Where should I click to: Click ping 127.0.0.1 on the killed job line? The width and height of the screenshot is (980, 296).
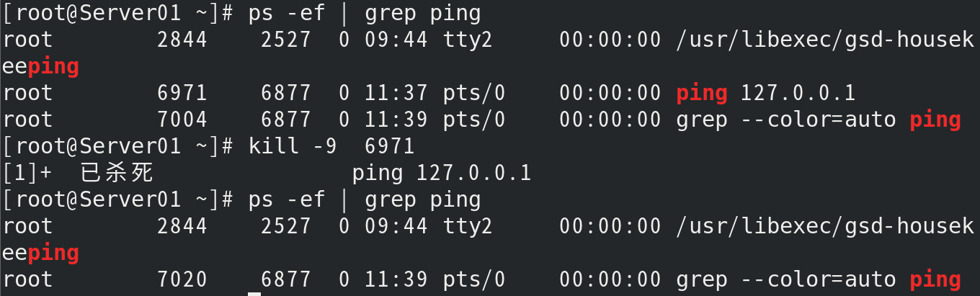[441, 173]
